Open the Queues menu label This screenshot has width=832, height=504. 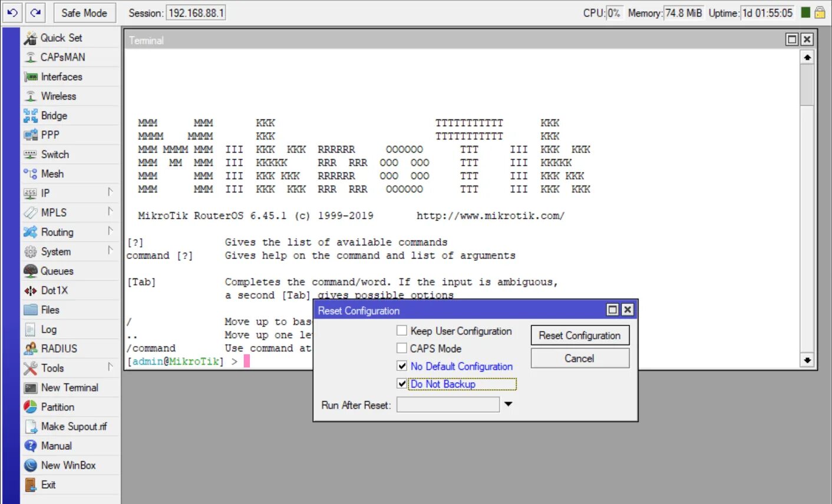tap(57, 271)
